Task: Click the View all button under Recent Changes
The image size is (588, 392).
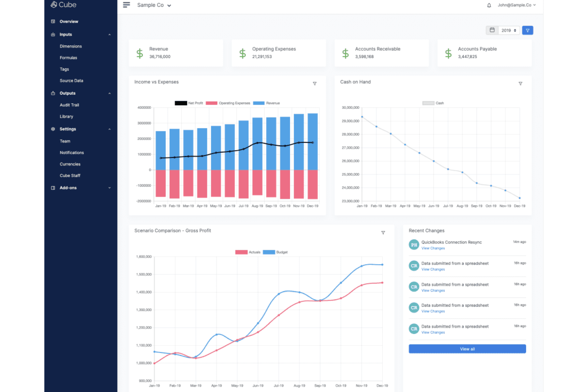Action: click(x=467, y=349)
